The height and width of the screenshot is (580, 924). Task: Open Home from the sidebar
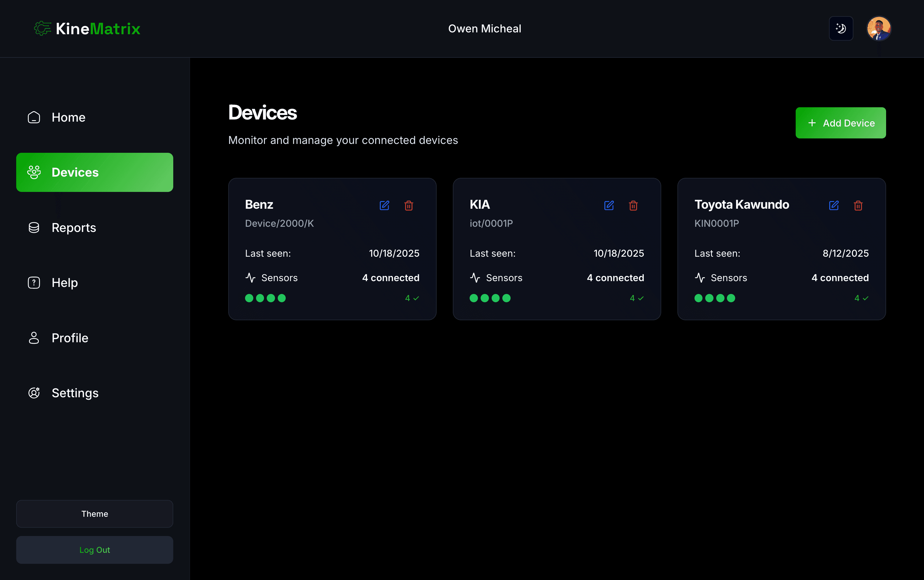point(68,117)
